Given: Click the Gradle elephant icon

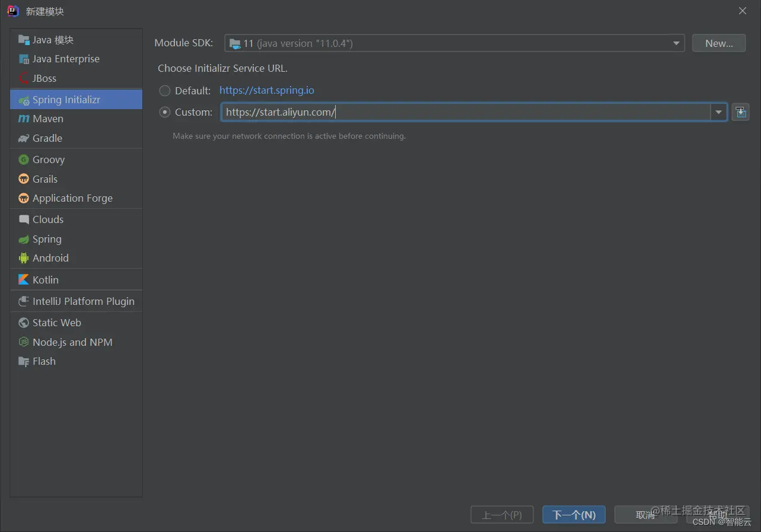Looking at the screenshot, I should pos(24,138).
